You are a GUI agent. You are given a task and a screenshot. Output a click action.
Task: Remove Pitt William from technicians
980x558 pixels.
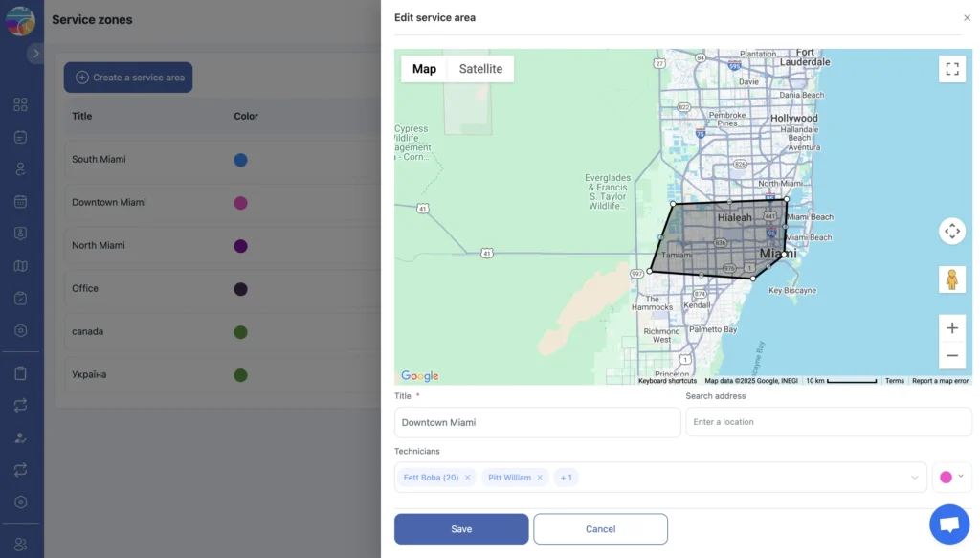pyautogui.click(x=540, y=478)
